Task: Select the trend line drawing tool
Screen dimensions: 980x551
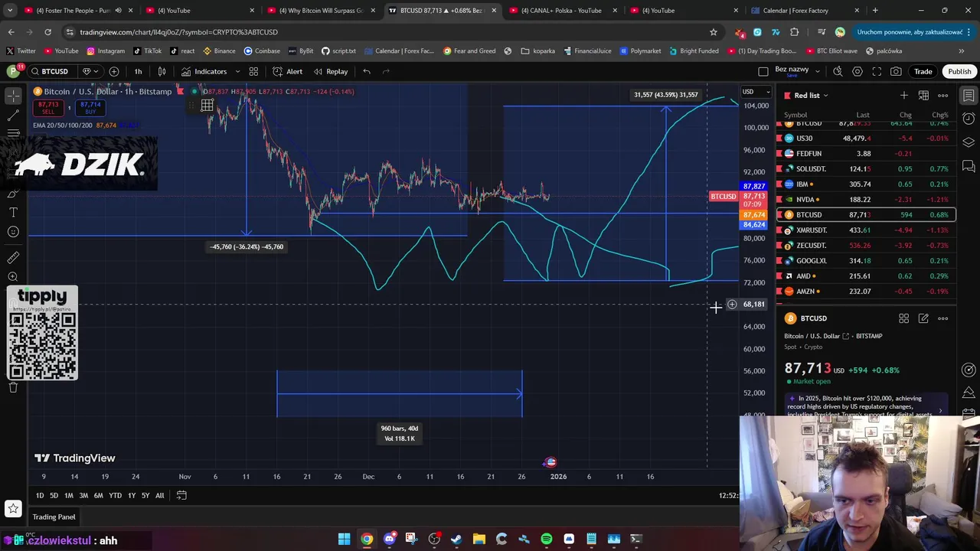Action: coord(13,116)
